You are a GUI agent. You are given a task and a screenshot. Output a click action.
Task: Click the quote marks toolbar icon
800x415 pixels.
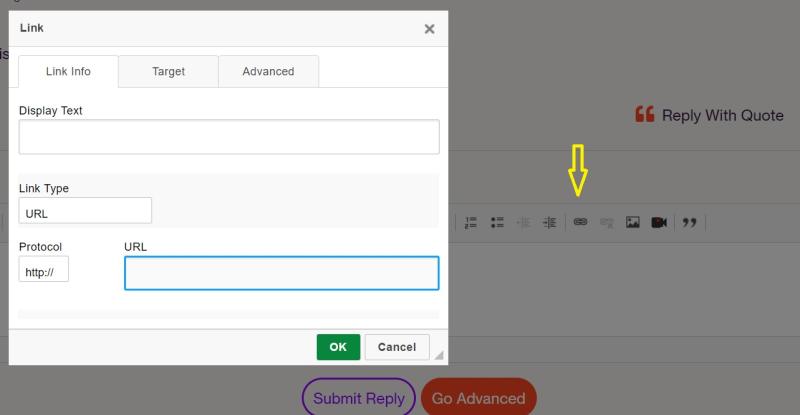click(689, 223)
